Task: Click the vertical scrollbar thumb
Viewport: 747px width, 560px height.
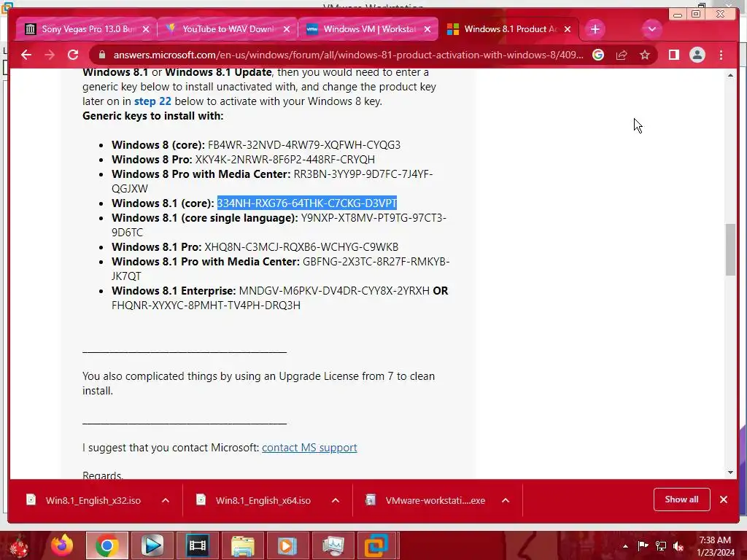Action: (730, 249)
